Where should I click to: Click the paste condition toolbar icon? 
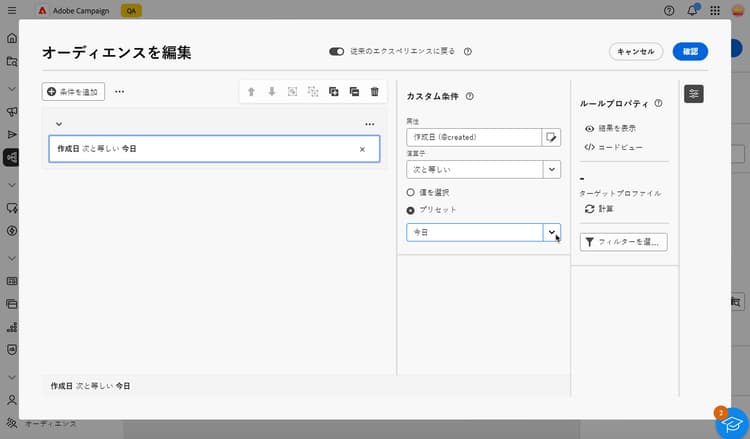[x=354, y=91]
